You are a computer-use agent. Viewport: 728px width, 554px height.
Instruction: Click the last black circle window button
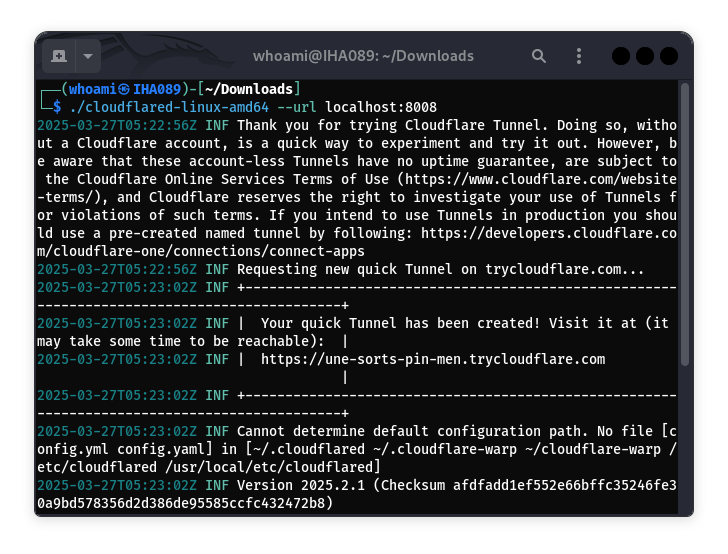click(x=669, y=56)
